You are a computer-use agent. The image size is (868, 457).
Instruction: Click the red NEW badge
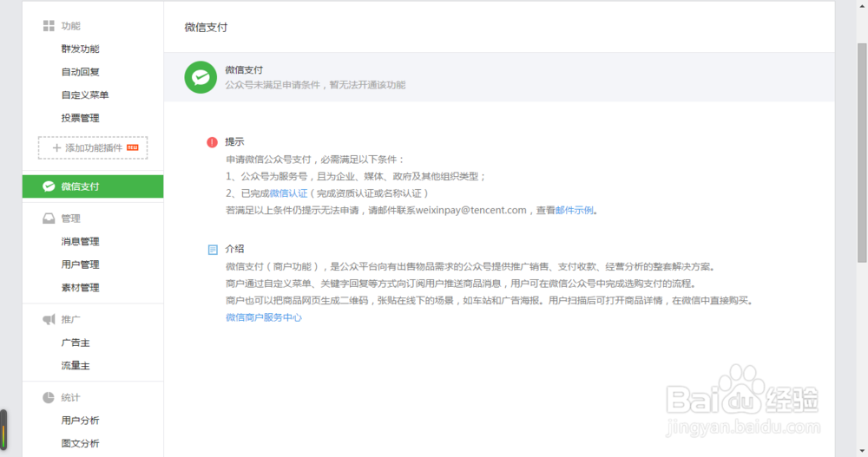pos(132,147)
